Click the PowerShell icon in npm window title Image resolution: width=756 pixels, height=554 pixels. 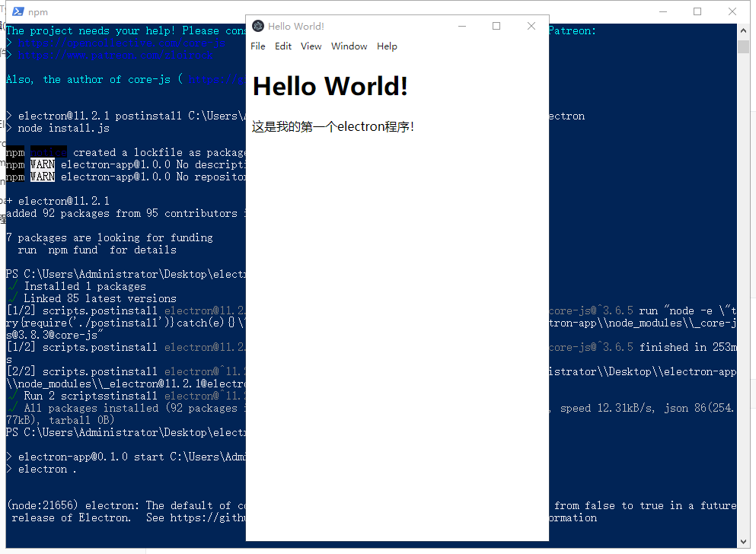coord(18,11)
